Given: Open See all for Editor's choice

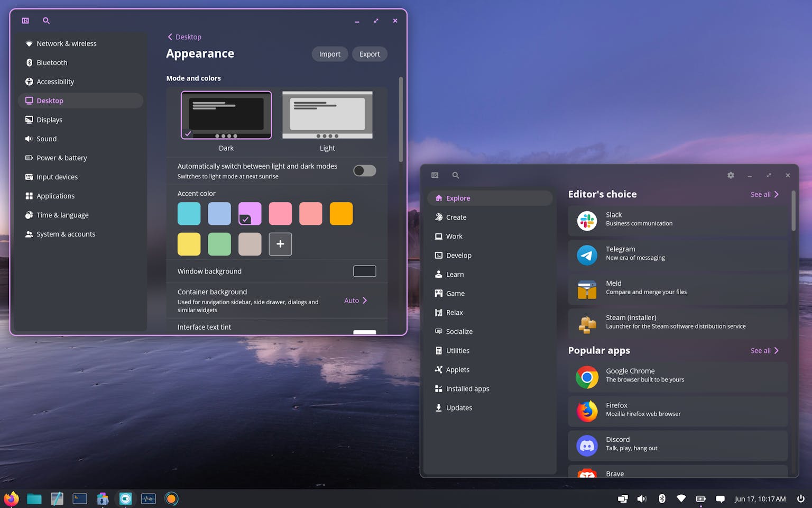Looking at the screenshot, I should pyautogui.click(x=764, y=194).
